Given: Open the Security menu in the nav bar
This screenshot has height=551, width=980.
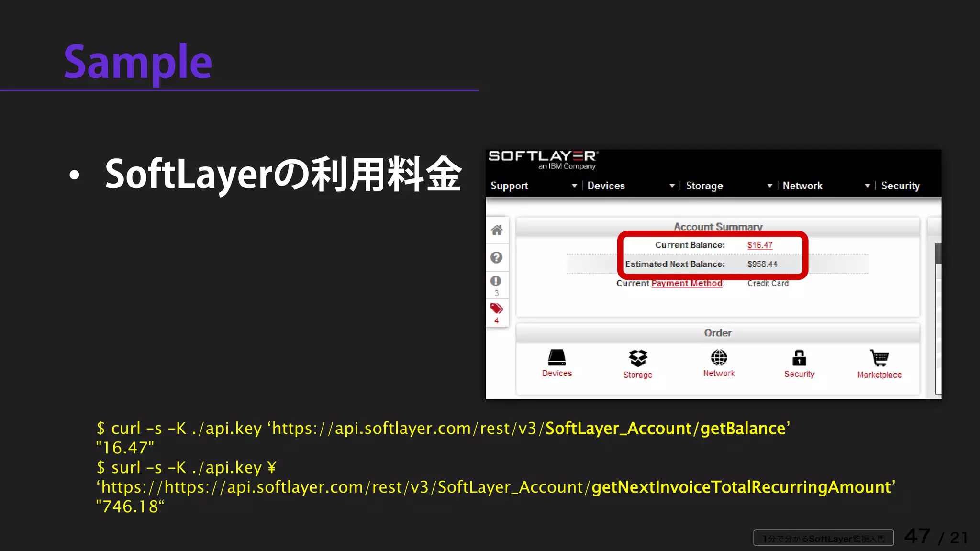Looking at the screenshot, I should pyautogui.click(x=901, y=186).
